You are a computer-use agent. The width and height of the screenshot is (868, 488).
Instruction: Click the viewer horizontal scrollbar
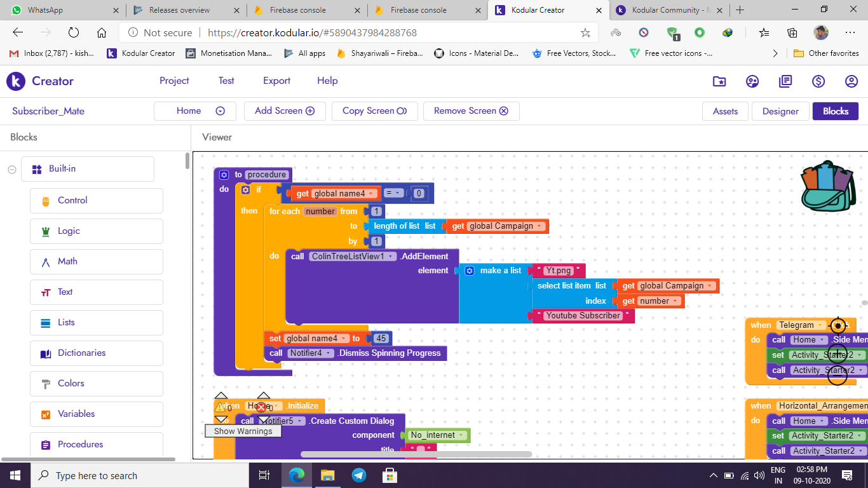416,454
